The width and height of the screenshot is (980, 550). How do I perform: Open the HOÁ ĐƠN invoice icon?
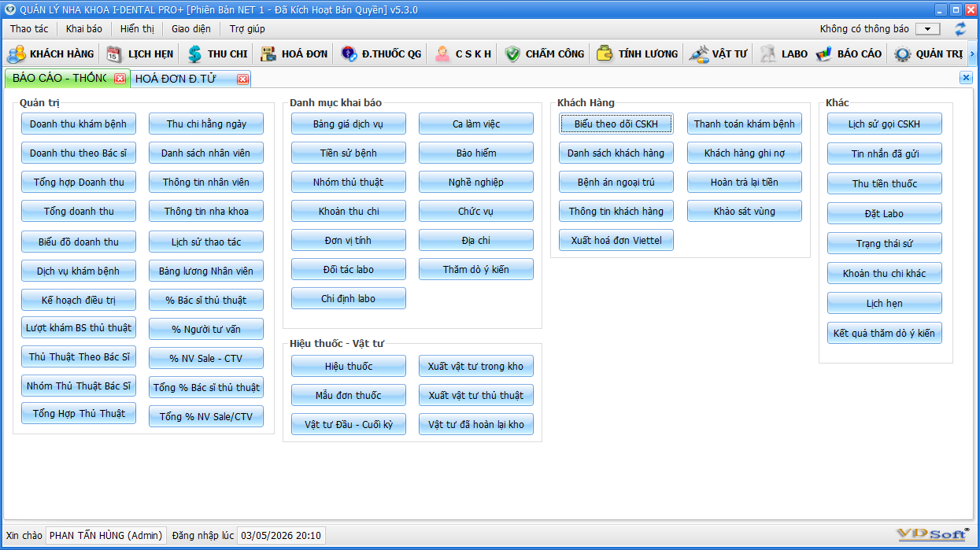click(268, 54)
